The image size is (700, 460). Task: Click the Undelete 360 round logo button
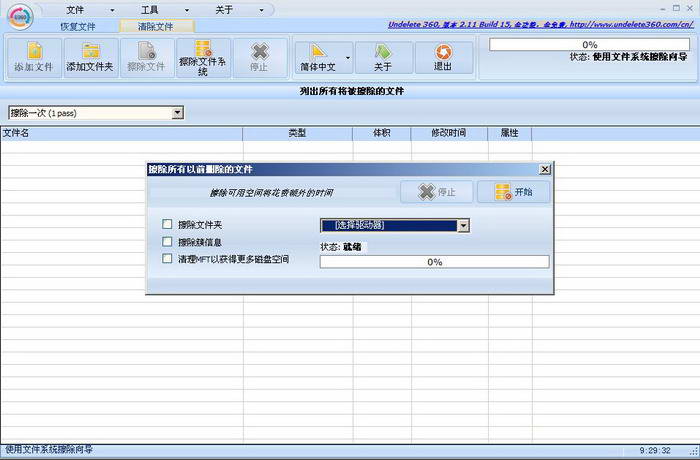pyautogui.click(x=20, y=17)
